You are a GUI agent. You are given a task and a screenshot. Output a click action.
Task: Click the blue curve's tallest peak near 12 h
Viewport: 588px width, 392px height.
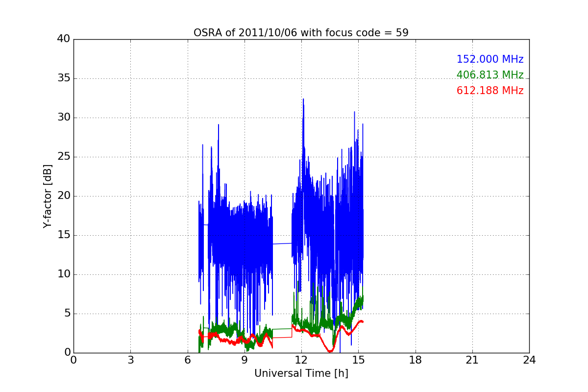(303, 99)
